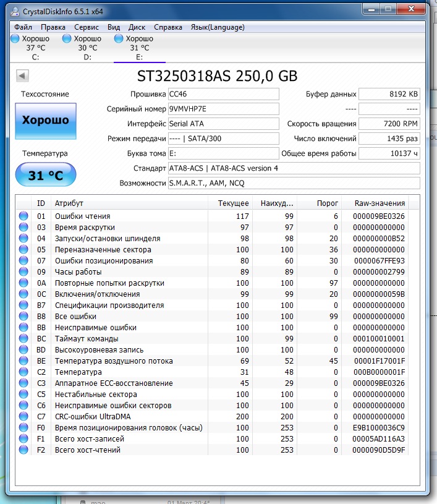
Task: Open the Сервис menu
Action: tap(86, 27)
